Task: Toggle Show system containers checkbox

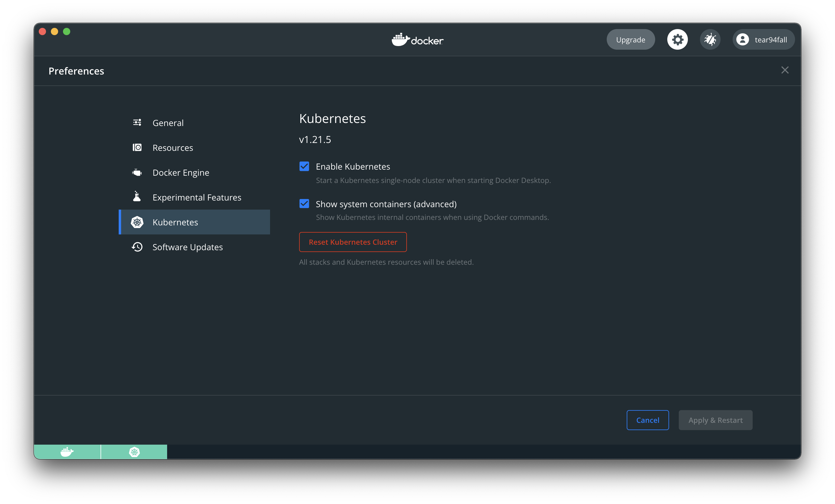Action: 304,204
